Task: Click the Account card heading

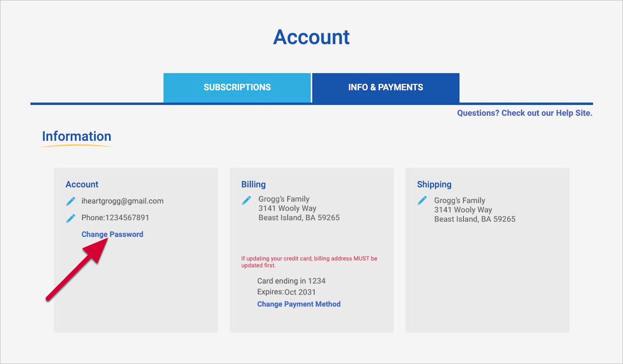Action: (82, 184)
